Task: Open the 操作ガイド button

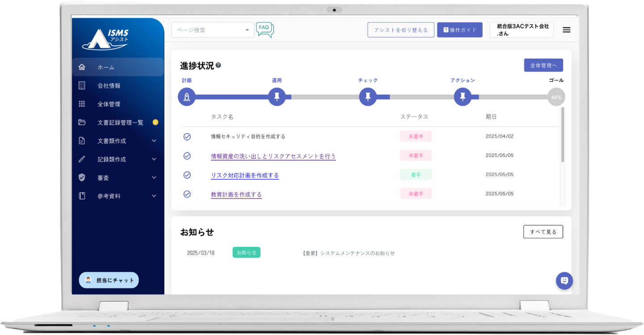Action: coord(460,30)
